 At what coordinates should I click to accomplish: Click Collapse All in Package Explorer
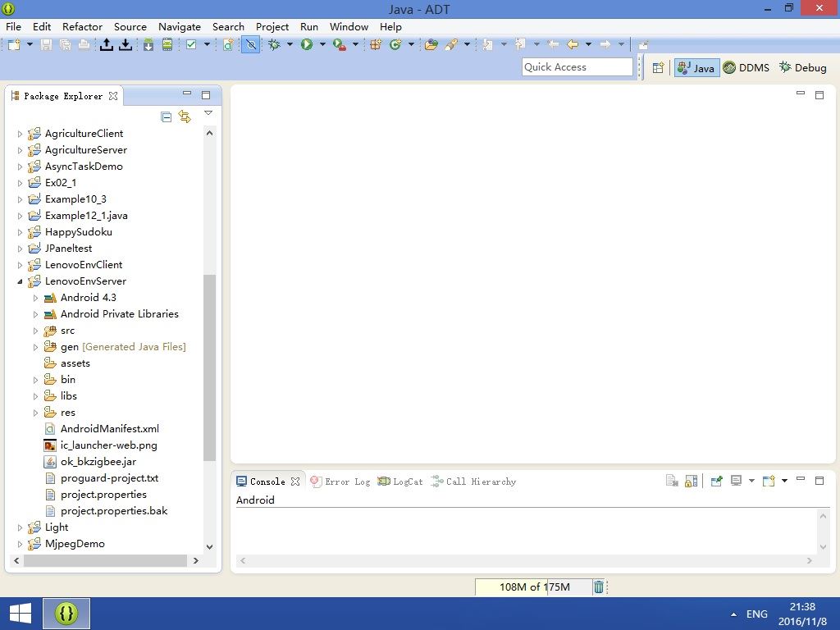[x=166, y=116]
